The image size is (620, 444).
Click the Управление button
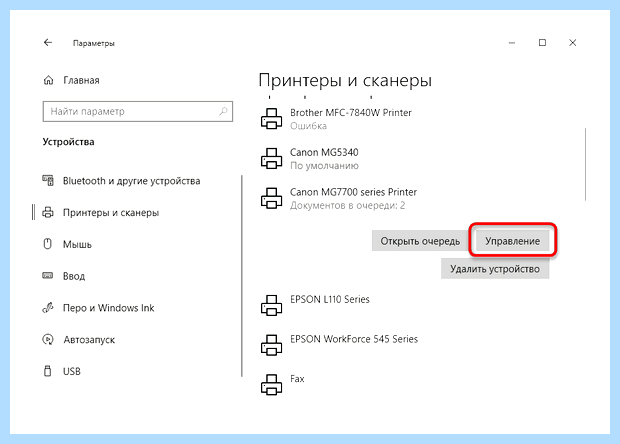point(512,241)
